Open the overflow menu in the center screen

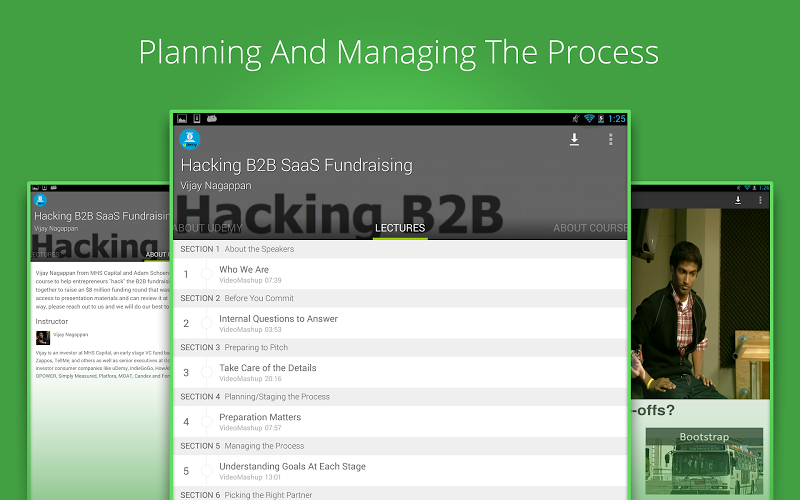[611, 140]
